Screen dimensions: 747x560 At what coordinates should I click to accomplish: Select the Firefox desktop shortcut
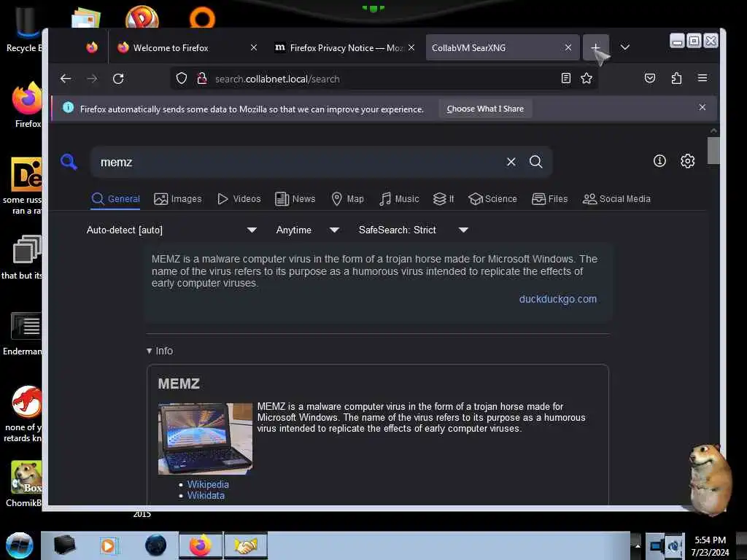[x=27, y=106]
